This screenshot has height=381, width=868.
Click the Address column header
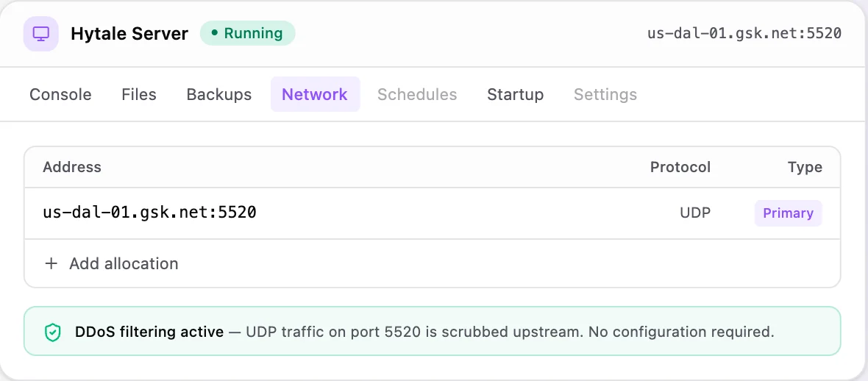pyautogui.click(x=72, y=167)
